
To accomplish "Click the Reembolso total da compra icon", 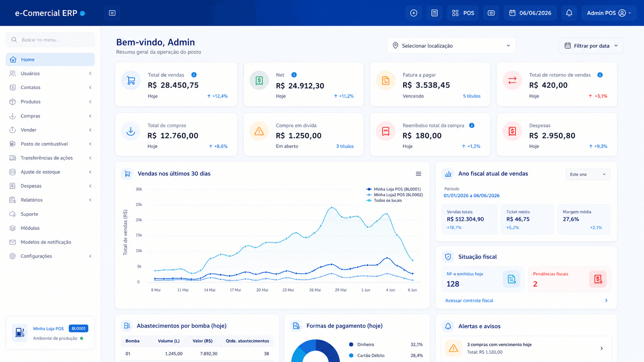I will 386,131.
